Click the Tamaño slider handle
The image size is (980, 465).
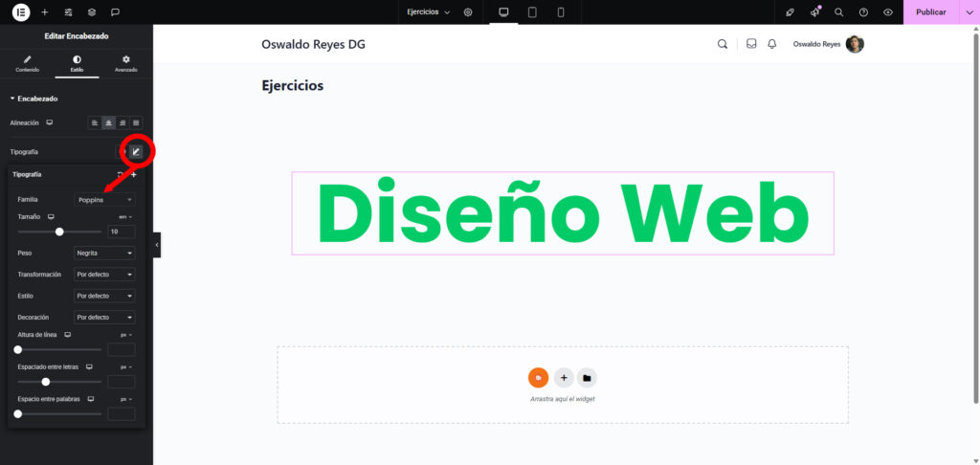click(x=59, y=232)
